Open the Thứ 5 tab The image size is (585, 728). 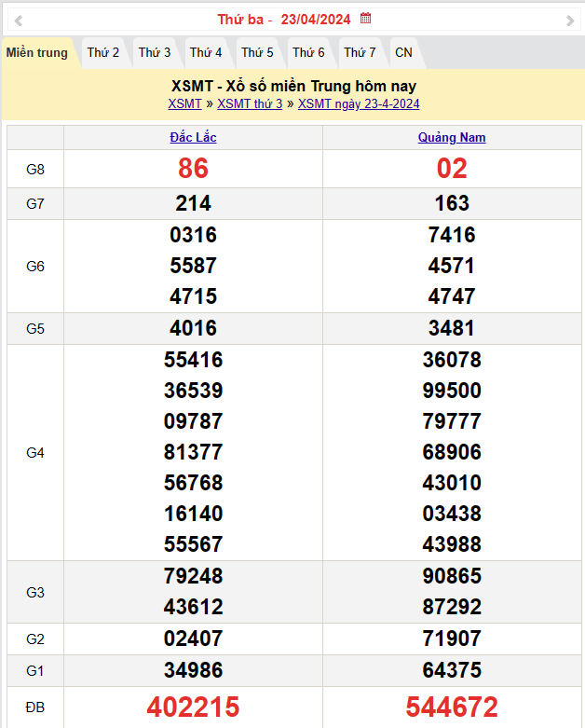click(x=257, y=53)
